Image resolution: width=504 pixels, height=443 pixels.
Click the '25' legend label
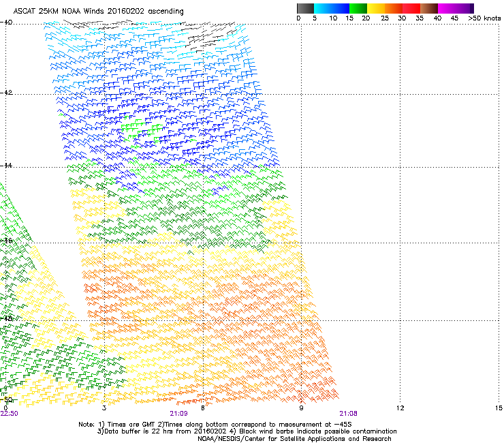click(384, 18)
